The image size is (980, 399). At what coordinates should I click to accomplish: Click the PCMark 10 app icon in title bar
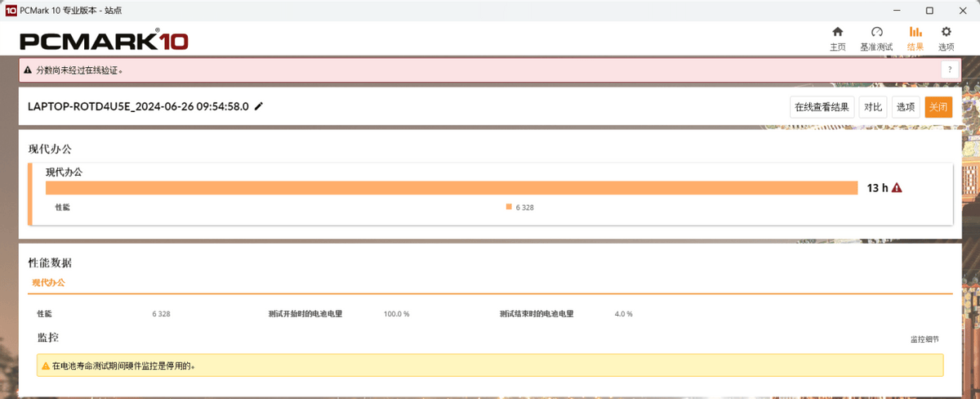pos(11,11)
